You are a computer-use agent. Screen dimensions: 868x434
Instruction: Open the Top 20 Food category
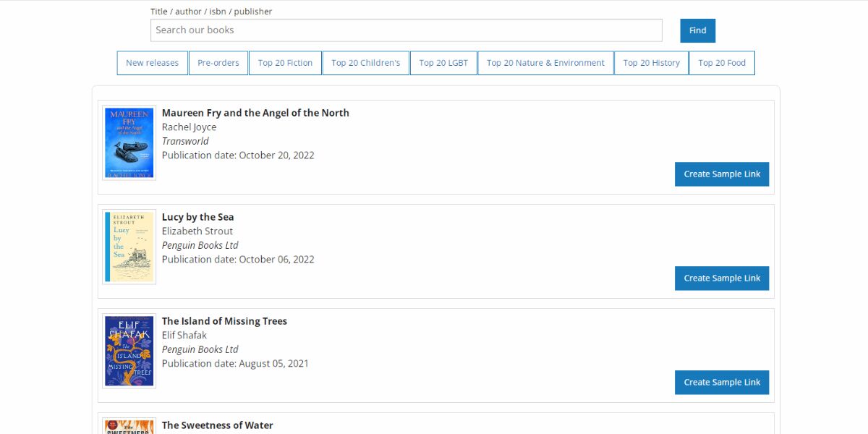[x=722, y=63]
